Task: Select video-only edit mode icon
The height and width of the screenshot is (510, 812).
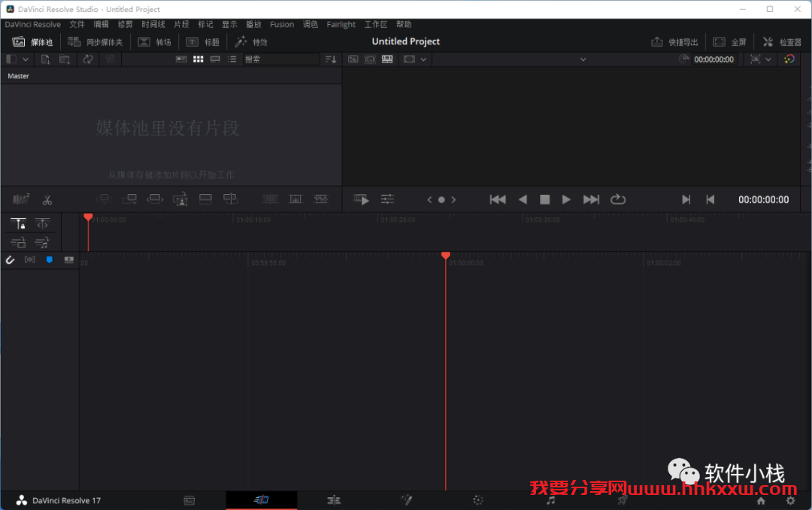Action: pyautogui.click(x=18, y=242)
